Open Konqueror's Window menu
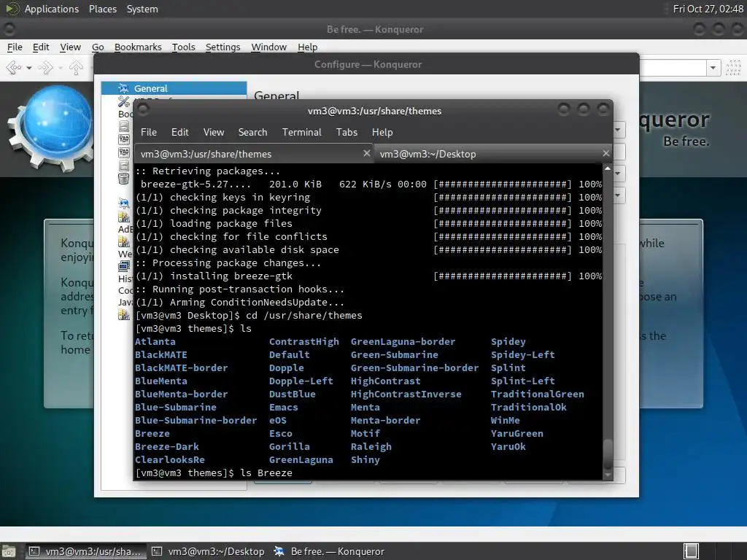Viewport: 747px width, 560px height. (x=268, y=47)
